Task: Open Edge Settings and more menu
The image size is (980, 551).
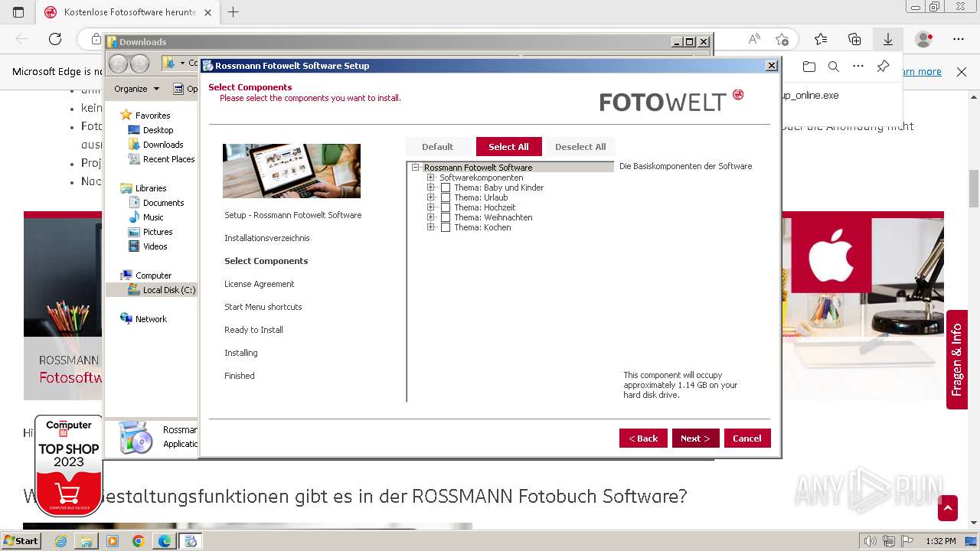Action: (x=959, y=39)
